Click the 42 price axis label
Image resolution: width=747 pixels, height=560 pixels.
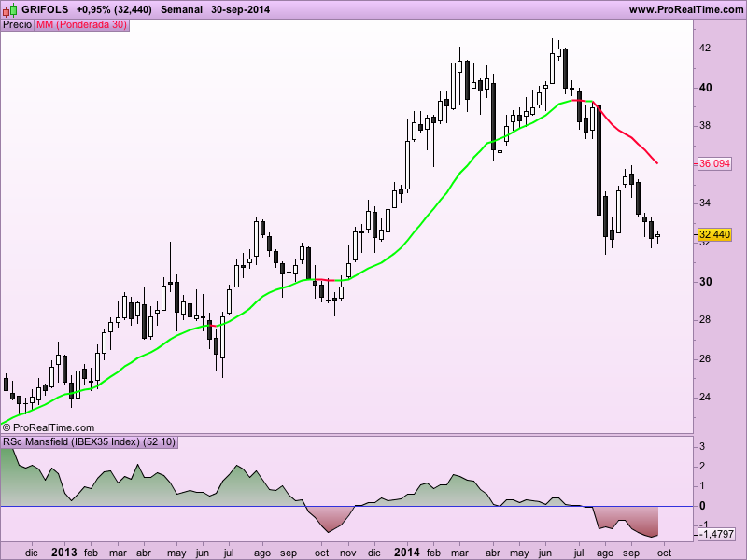point(705,49)
